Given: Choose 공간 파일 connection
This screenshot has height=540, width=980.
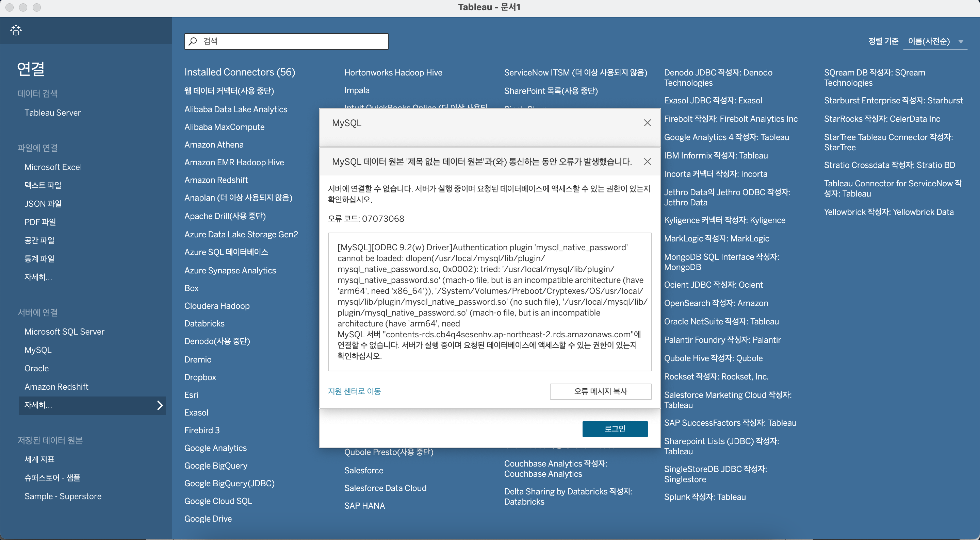Looking at the screenshot, I should 39,240.
